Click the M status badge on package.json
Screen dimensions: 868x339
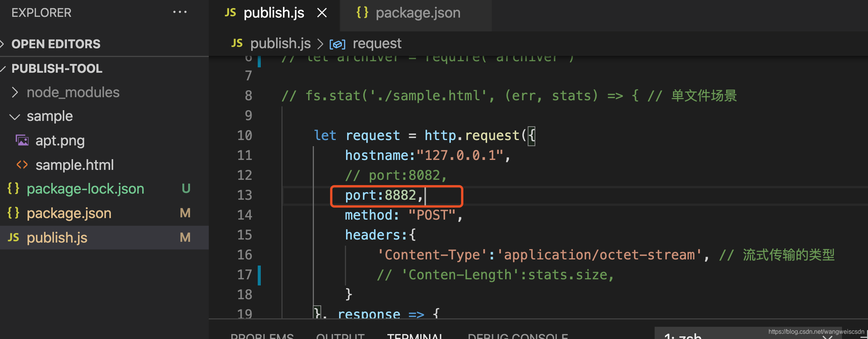click(x=185, y=213)
